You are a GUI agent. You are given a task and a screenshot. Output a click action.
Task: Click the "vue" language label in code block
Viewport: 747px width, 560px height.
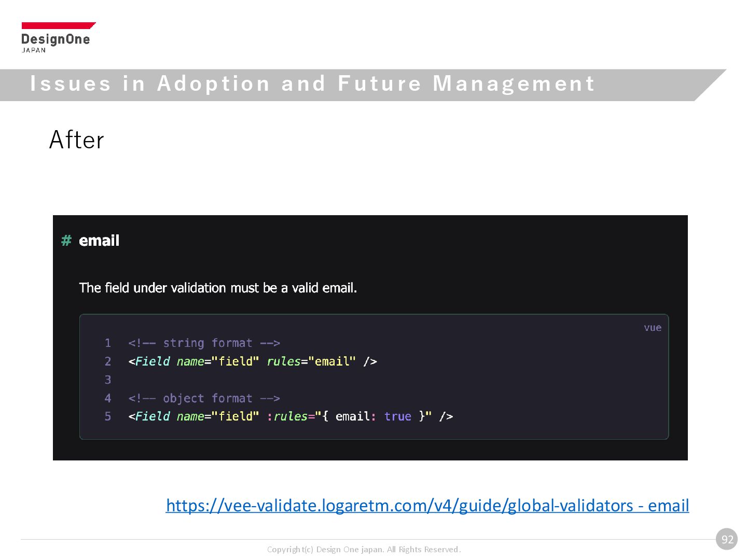pyautogui.click(x=653, y=328)
